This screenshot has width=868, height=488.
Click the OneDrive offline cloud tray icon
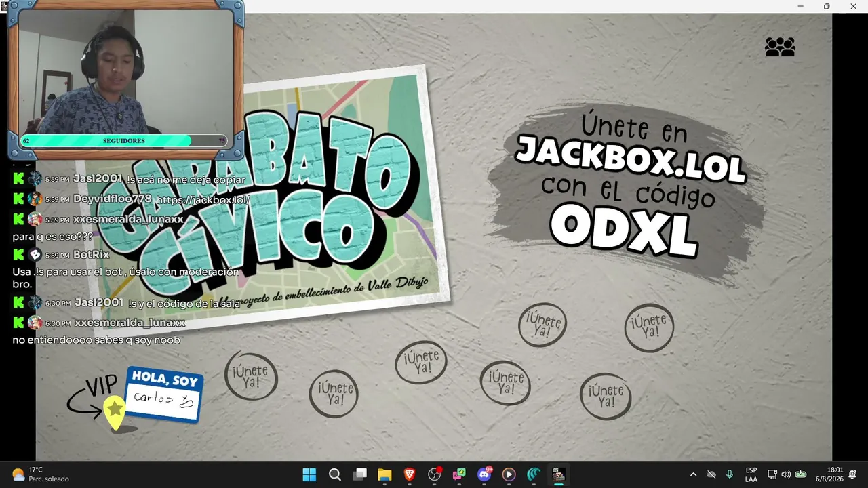(711, 474)
